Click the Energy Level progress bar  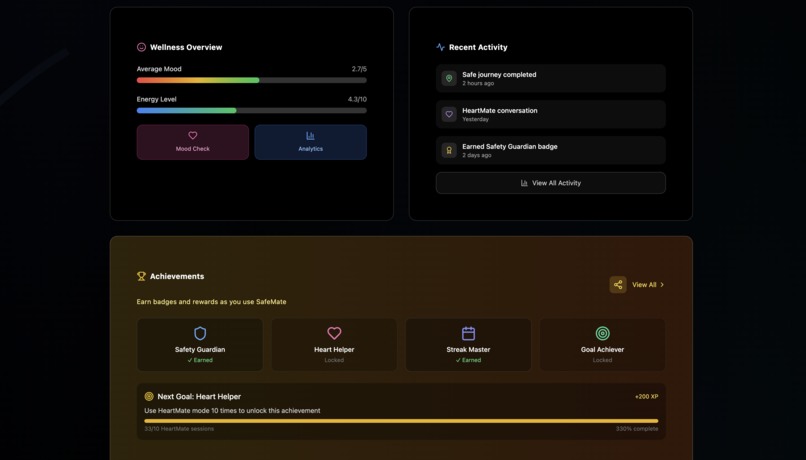252,111
